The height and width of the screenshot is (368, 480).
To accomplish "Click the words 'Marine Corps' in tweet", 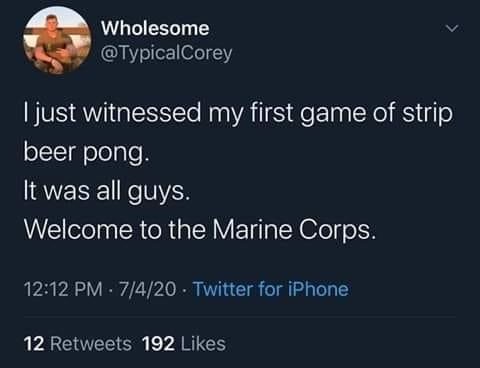I will click(x=294, y=230).
